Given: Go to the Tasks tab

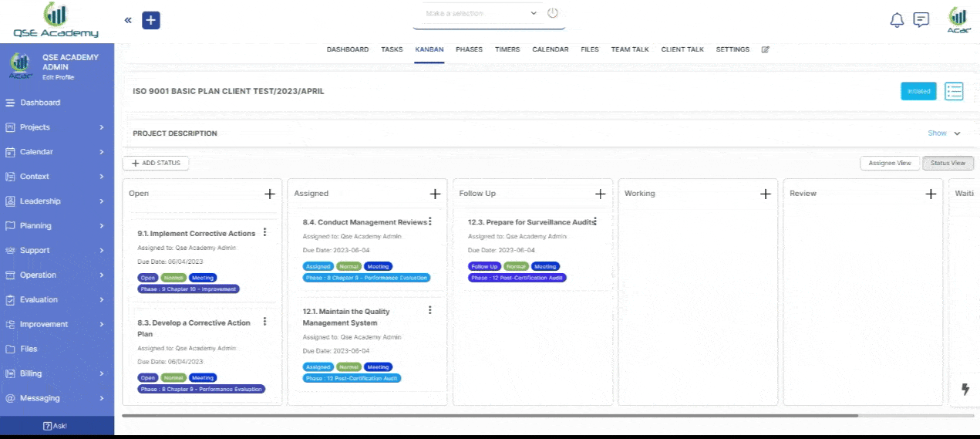Looking at the screenshot, I should click(392, 49).
